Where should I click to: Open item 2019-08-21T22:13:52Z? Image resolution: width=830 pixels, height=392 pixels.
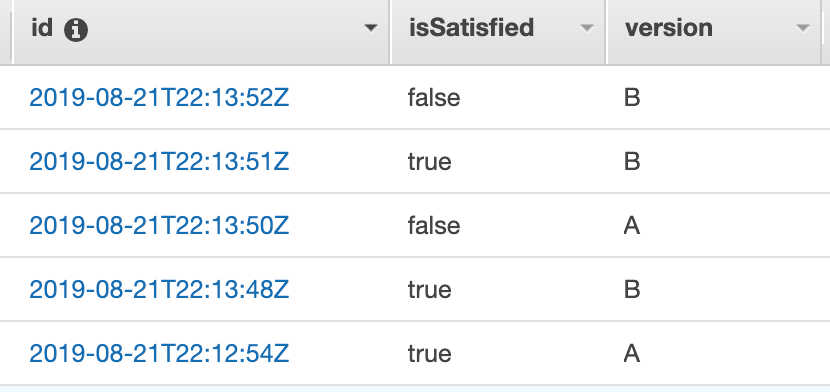(x=159, y=98)
